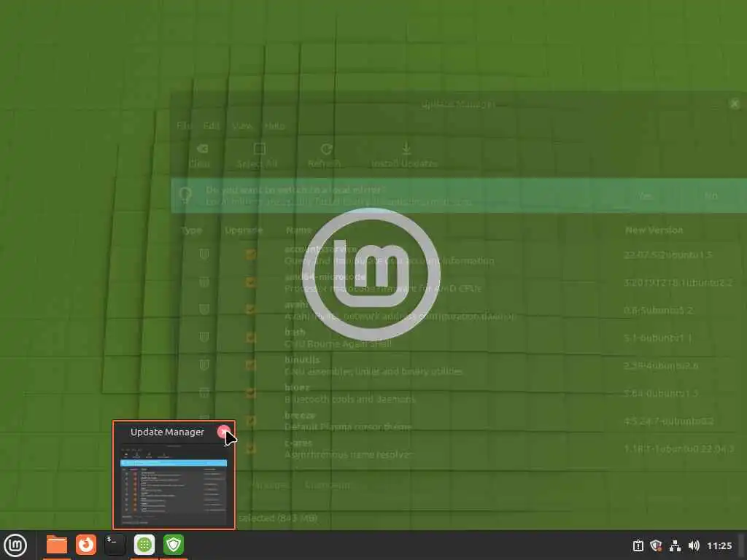
Task: Close the faded Update Manager window
Action: (735, 104)
